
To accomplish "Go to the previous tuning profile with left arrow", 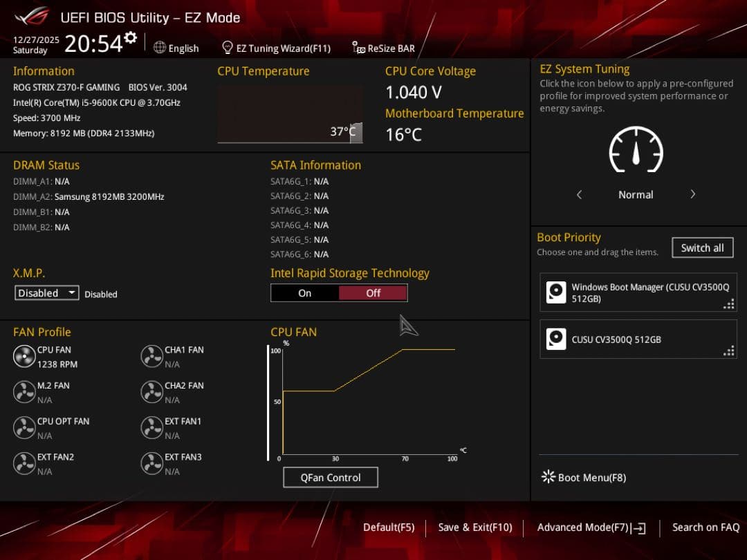I will [580, 195].
